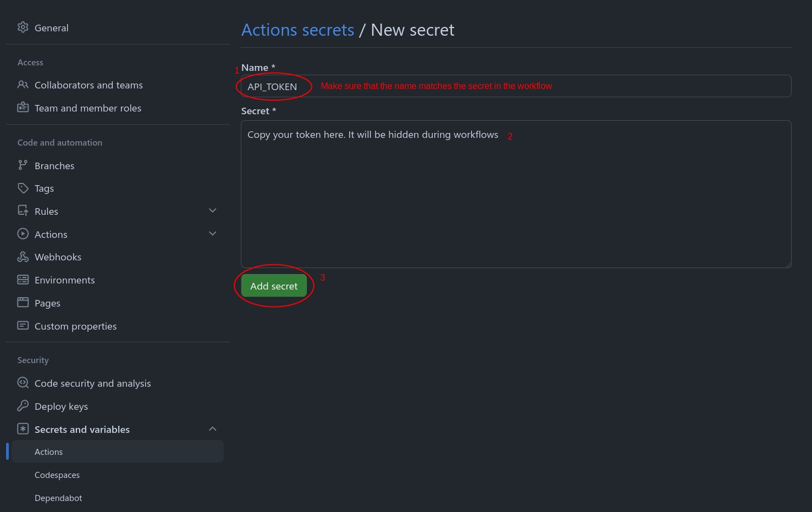Follow the Actions secrets breadcrumb link

coord(297,30)
